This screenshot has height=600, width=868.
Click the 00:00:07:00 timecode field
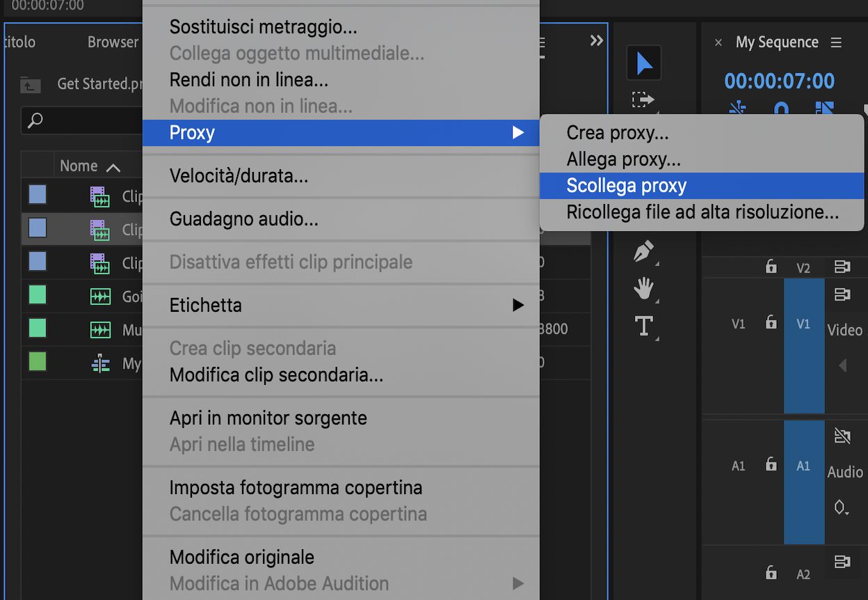click(778, 81)
